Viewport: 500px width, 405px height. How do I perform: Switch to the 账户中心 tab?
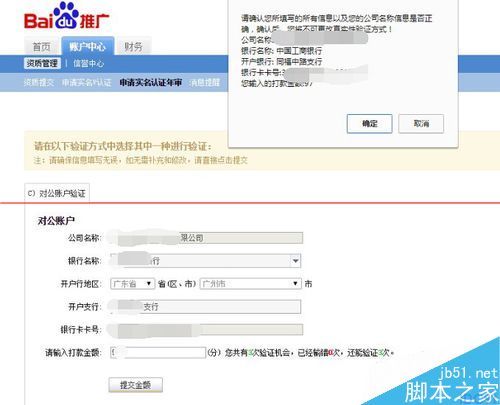pyautogui.click(x=88, y=46)
